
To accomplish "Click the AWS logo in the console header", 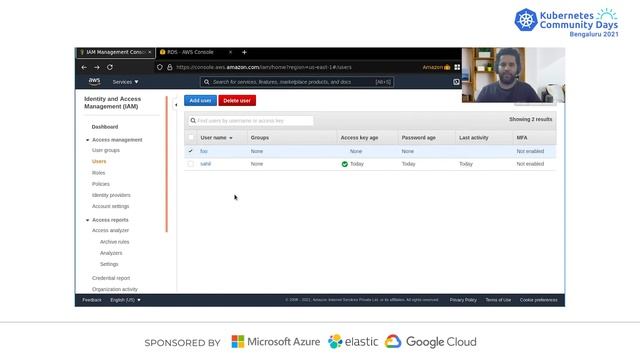I will (94, 82).
